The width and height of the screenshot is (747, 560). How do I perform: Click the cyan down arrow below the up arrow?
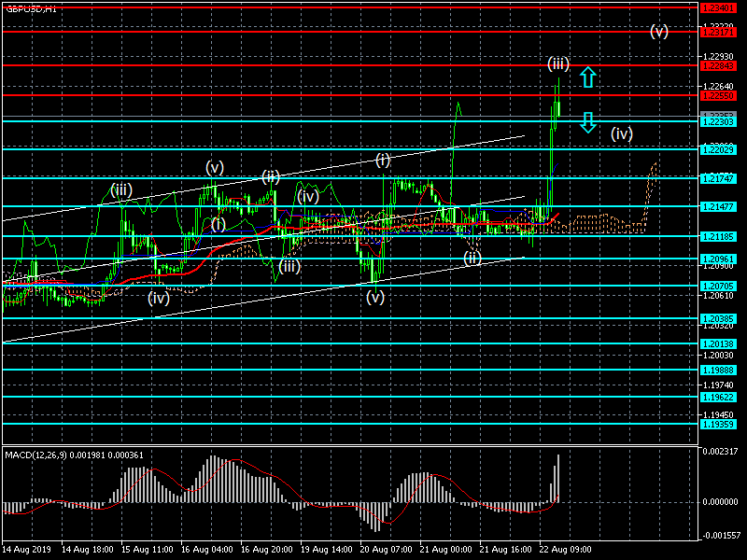click(x=587, y=122)
